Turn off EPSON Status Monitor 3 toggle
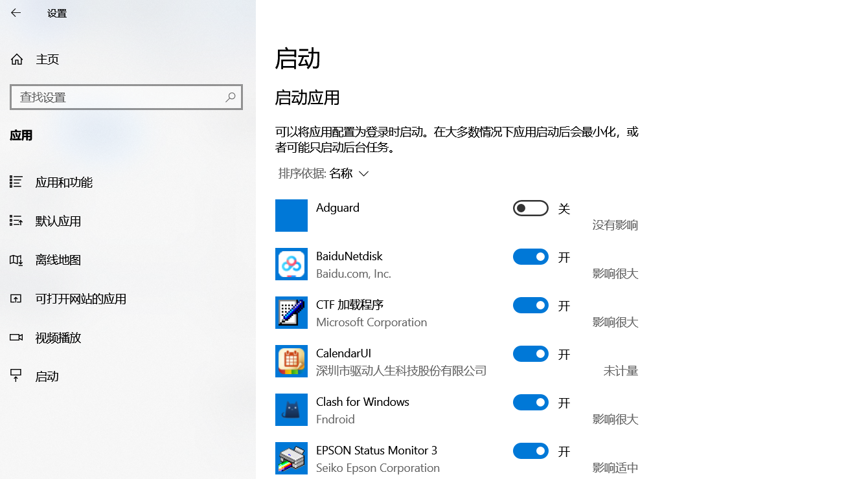This screenshot has height=479, width=868. [x=531, y=451]
